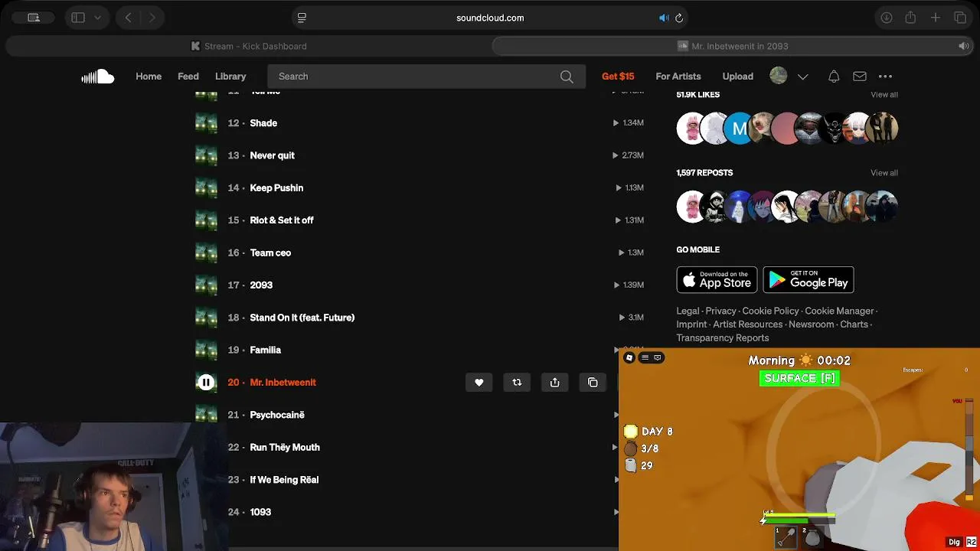Viewport: 980px width, 551px height.
Task: Copy link icon for Mr. Inbetweenit
Action: (x=593, y=383)
